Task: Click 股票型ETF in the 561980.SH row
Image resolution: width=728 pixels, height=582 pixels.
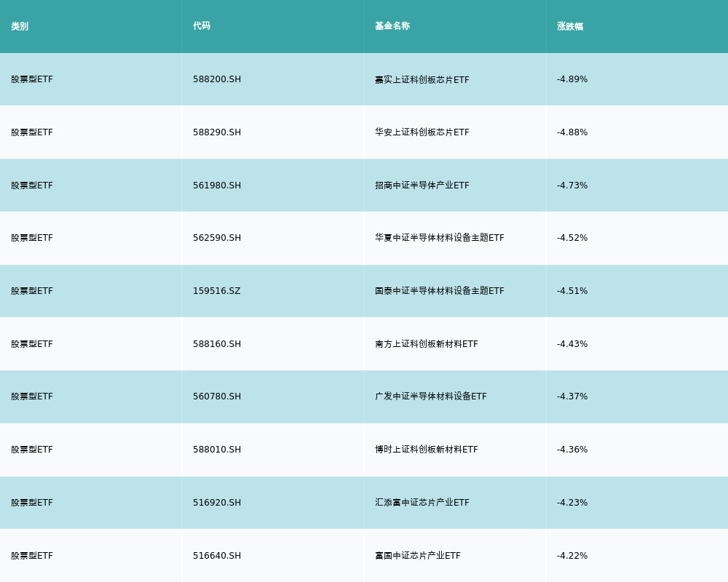Action: (32, 186)
